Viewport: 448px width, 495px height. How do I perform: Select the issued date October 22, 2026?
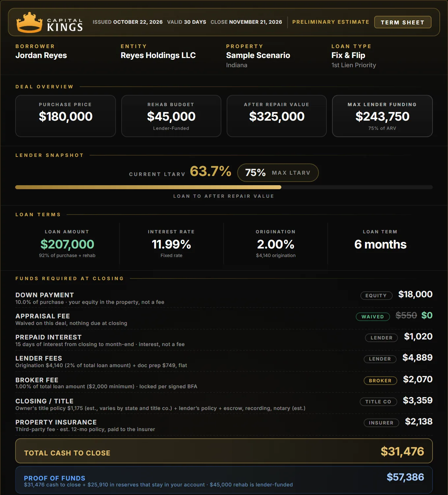(138, 22)
